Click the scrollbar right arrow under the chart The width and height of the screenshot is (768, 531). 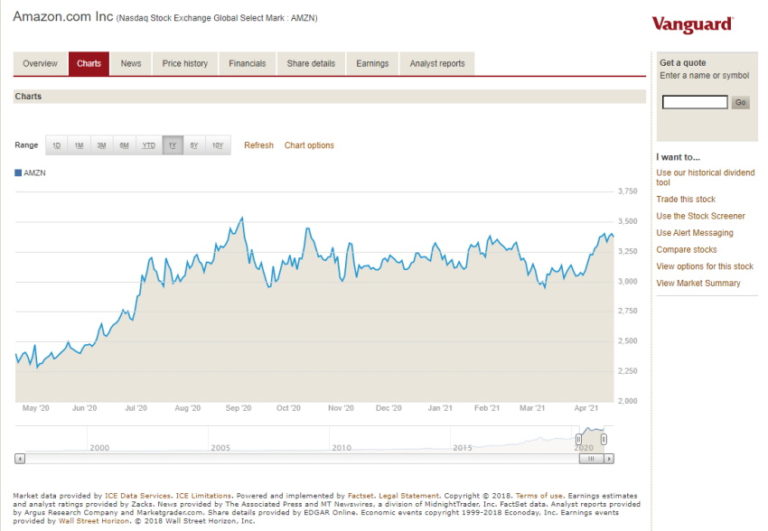pos(609,459)
